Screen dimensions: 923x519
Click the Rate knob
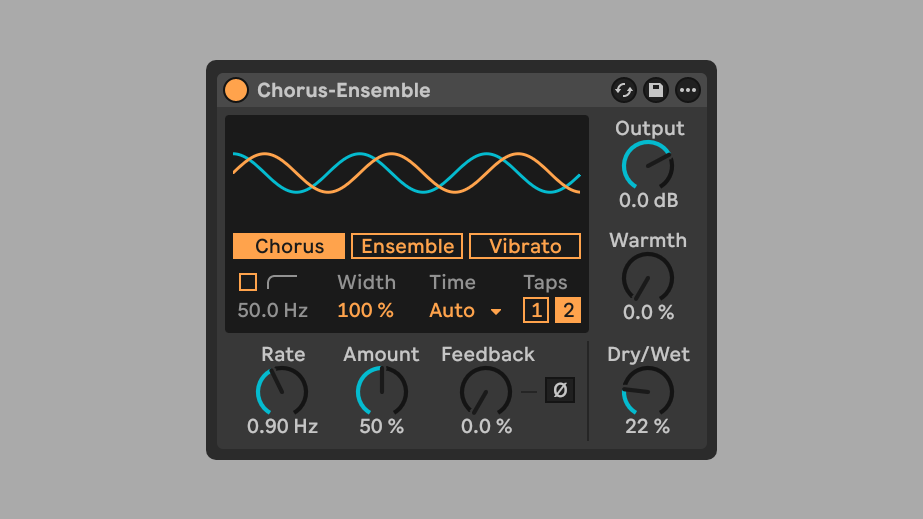click(x=282, y=391)
